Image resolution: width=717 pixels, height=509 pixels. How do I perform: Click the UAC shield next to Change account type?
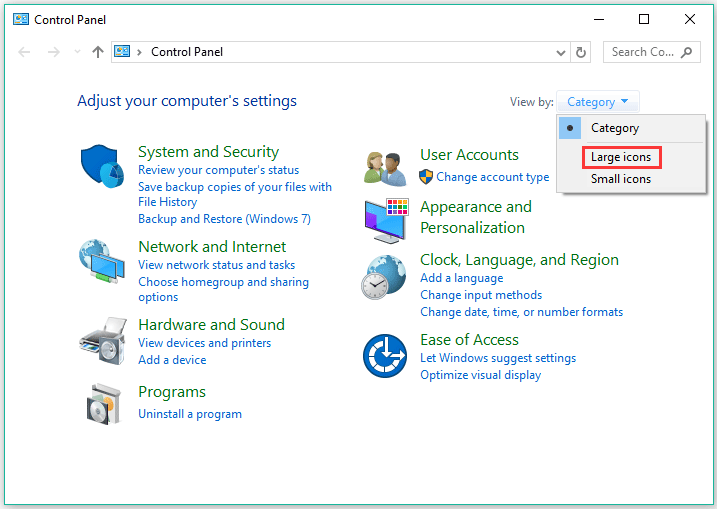(426, 177)
